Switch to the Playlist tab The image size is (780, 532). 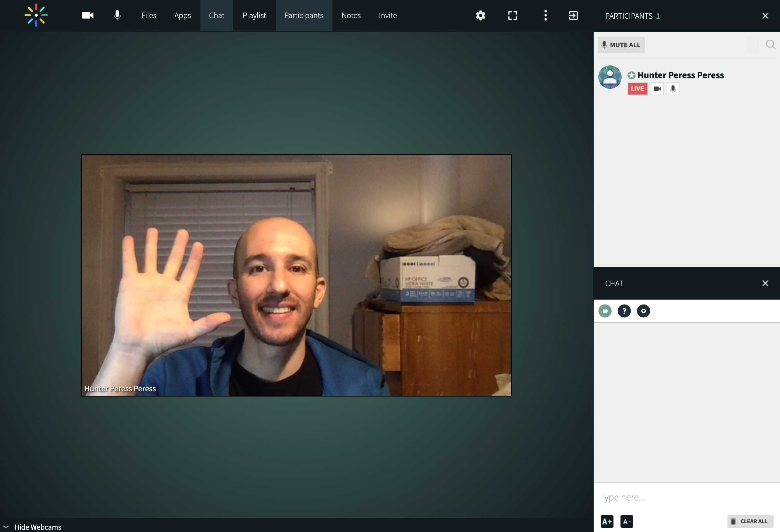pos(254,15)
